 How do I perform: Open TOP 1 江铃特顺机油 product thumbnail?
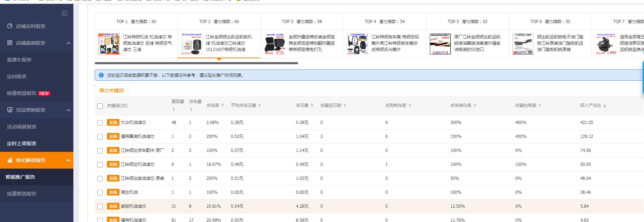tap(109, 44)
